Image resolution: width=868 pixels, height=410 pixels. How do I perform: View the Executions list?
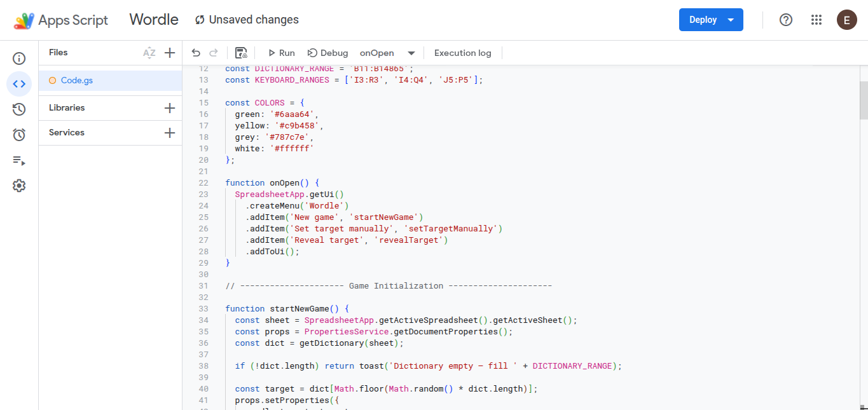(18, 161)
